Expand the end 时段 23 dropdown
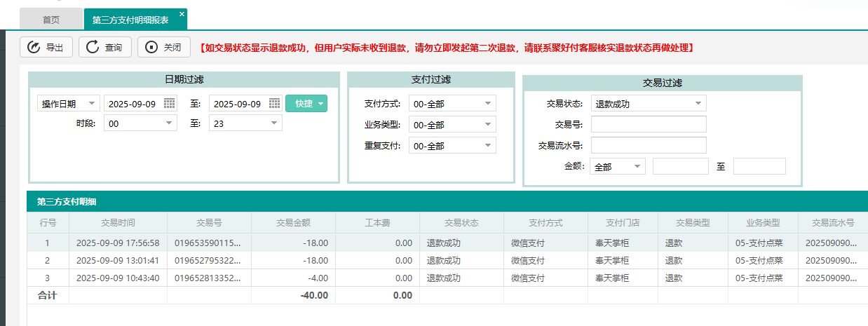Viewport: 868px width, 326px height. click(274, 123)
